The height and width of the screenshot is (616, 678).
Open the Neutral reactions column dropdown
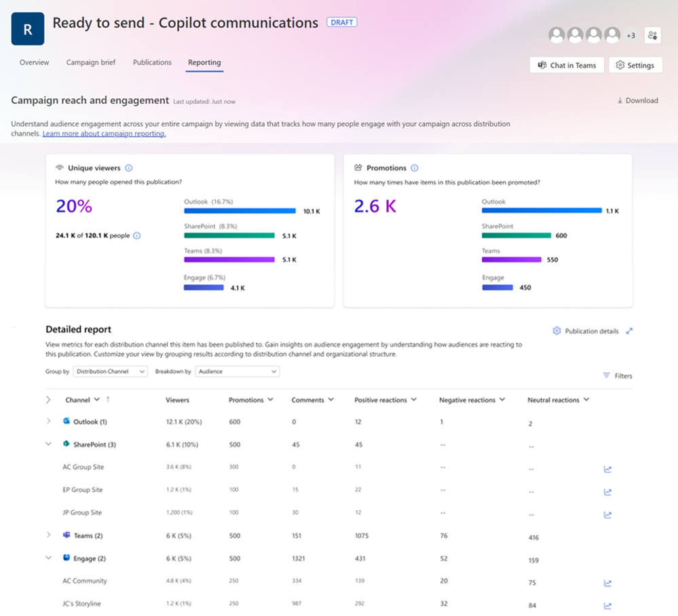(586, 400)
